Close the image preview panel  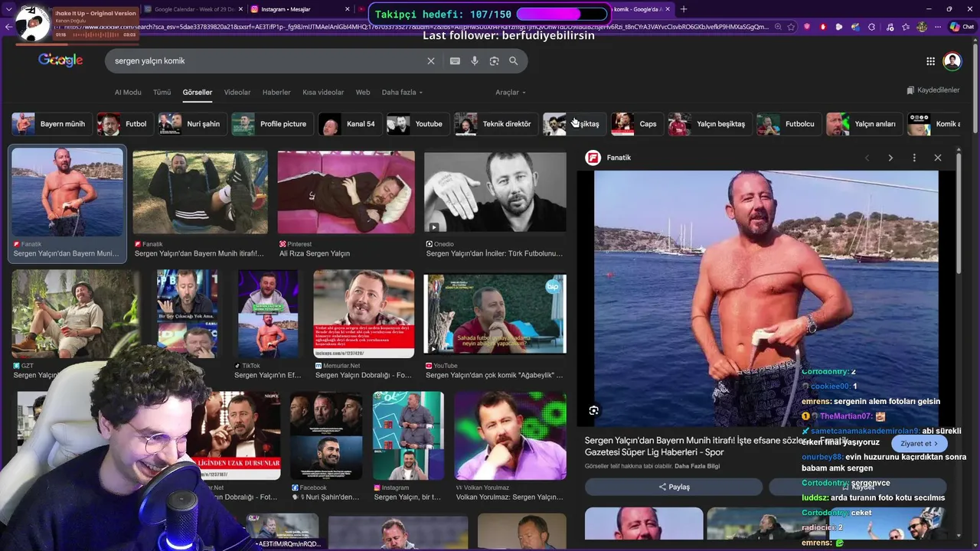click(x=938, y=158)
